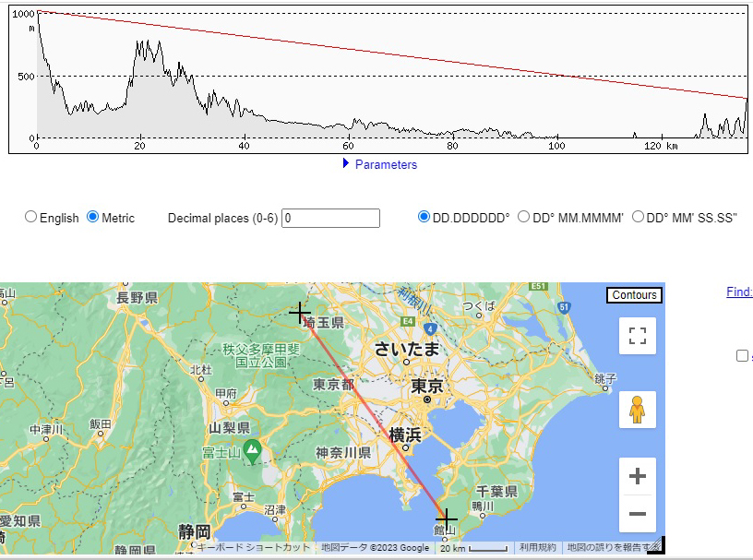Click the 山梨県 prefecture label
The width and height of the screenshot is (753, 560).
click(229, 427)
